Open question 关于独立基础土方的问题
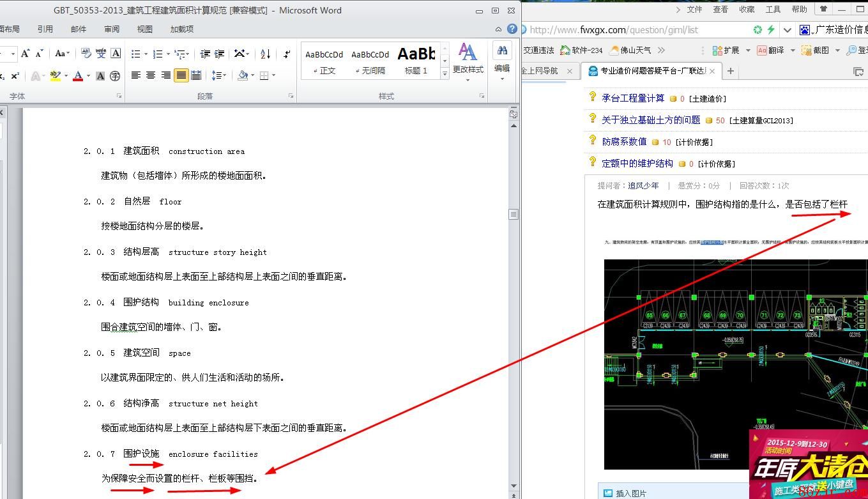This screenshot has height=499, width=868. (x=650, y=120)
